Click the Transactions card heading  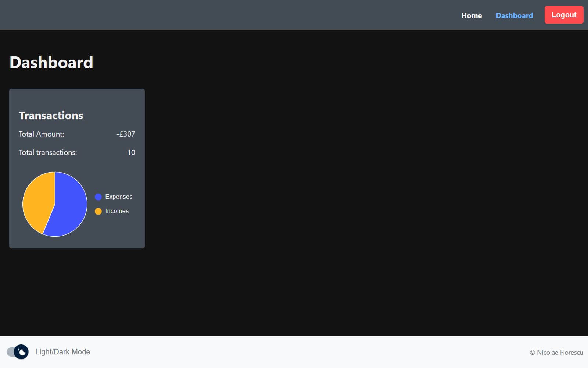[51, 116]
